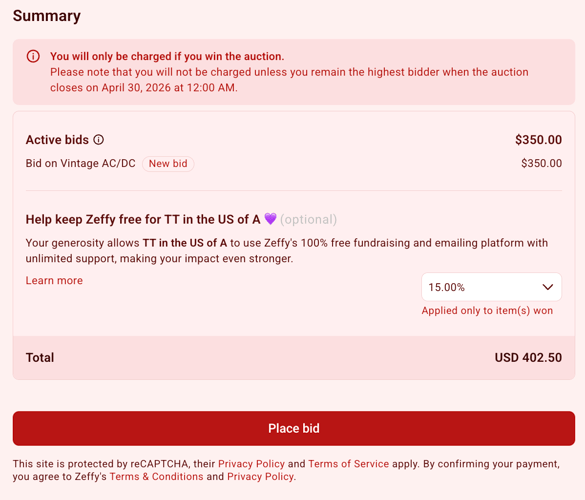Viewport: 585px width, 500px height.
Task: Click the New bid badge
Action: click(168, 164)
